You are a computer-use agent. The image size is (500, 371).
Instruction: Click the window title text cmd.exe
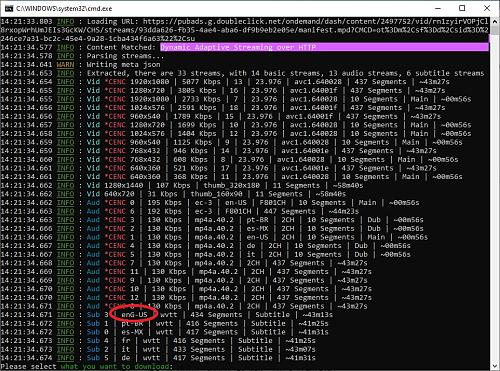(64, 8)
